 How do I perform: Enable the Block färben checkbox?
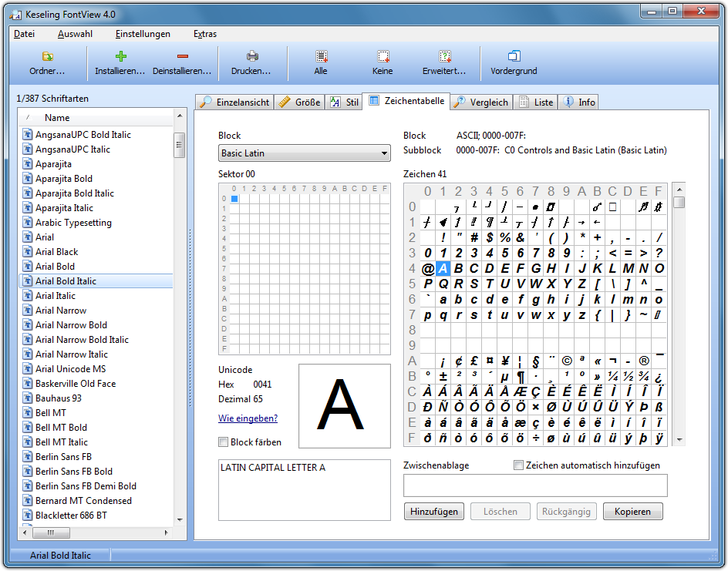(224, 442)
